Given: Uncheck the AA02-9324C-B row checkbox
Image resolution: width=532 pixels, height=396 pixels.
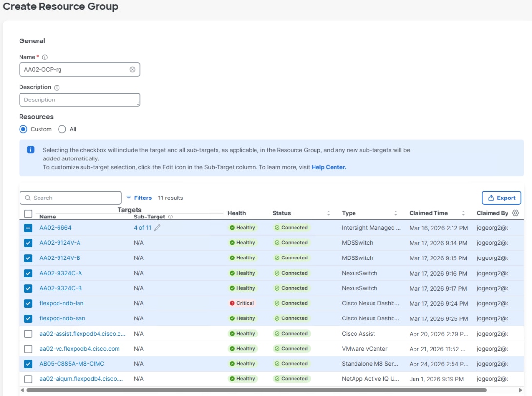Looking at the screenshot, I should tap(28, 288).
